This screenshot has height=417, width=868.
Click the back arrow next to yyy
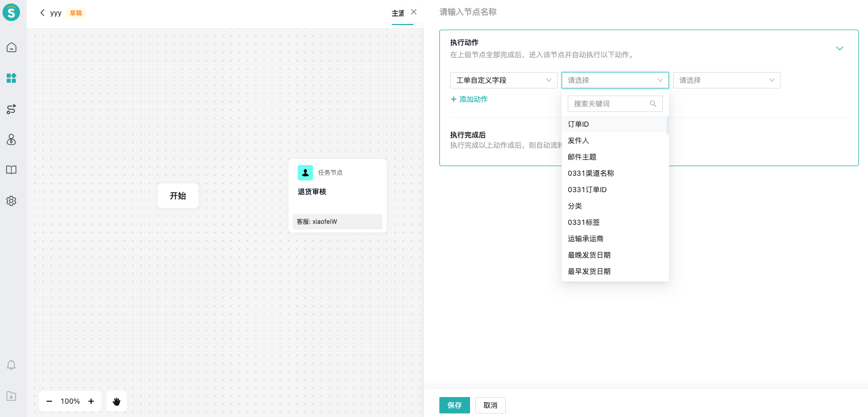tap(42, 13)
